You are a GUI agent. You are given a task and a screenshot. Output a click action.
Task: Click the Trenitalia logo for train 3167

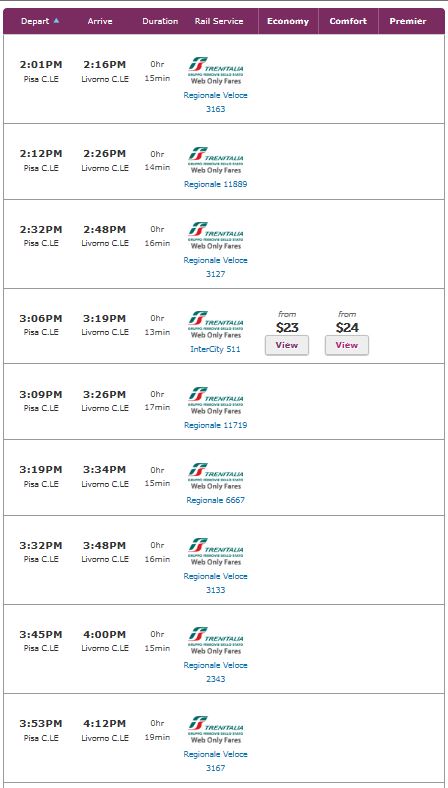[x=216, y=730]
